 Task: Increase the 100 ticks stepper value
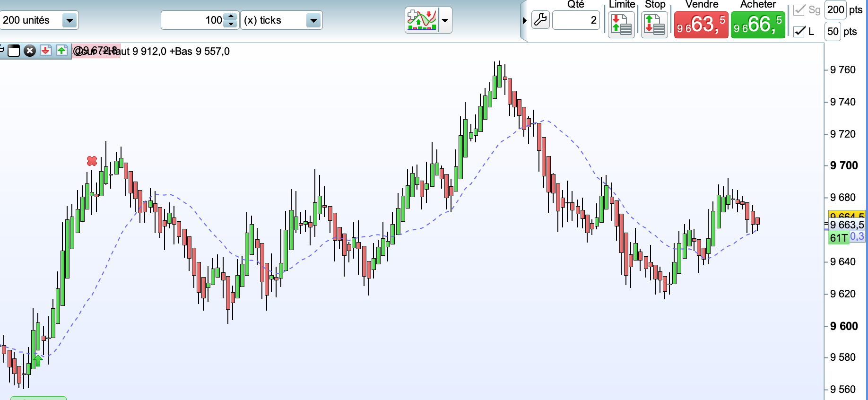pos(231,17)
